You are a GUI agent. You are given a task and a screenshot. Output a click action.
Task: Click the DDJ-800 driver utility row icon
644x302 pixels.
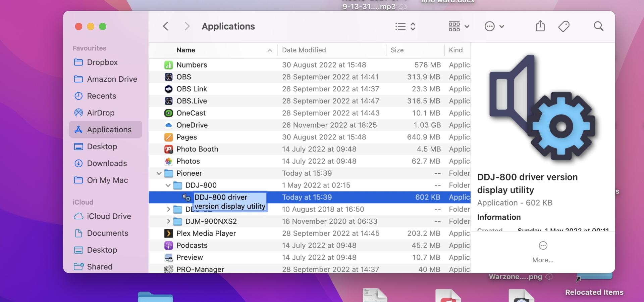coord(186,198)
